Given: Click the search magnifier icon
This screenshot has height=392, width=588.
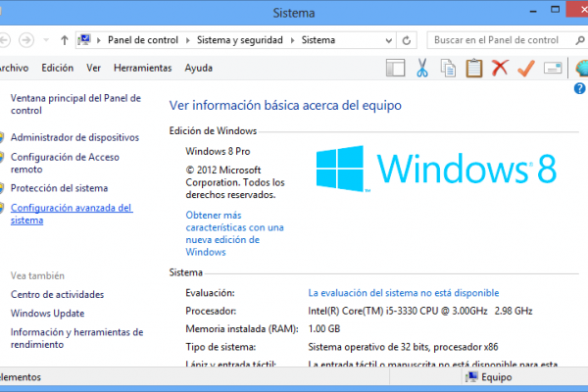Looking at the screenshot, I should pos(580,40).
